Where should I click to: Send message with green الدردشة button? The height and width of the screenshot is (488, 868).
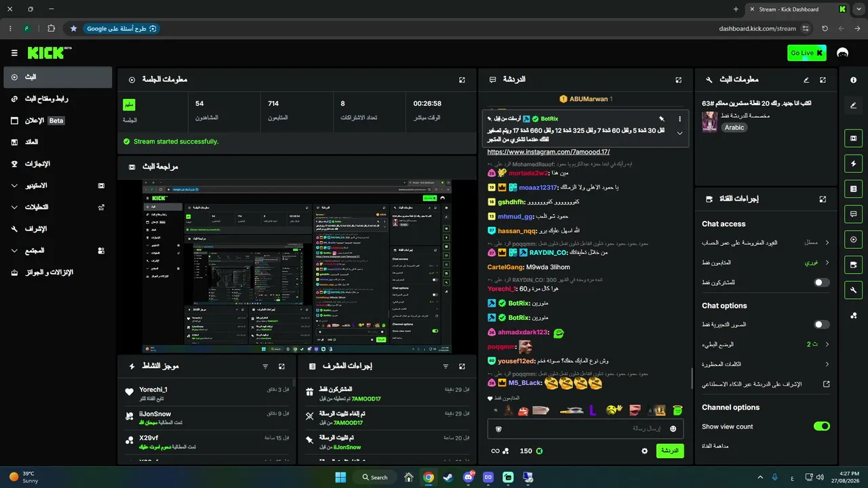click(x=670, y=451)
